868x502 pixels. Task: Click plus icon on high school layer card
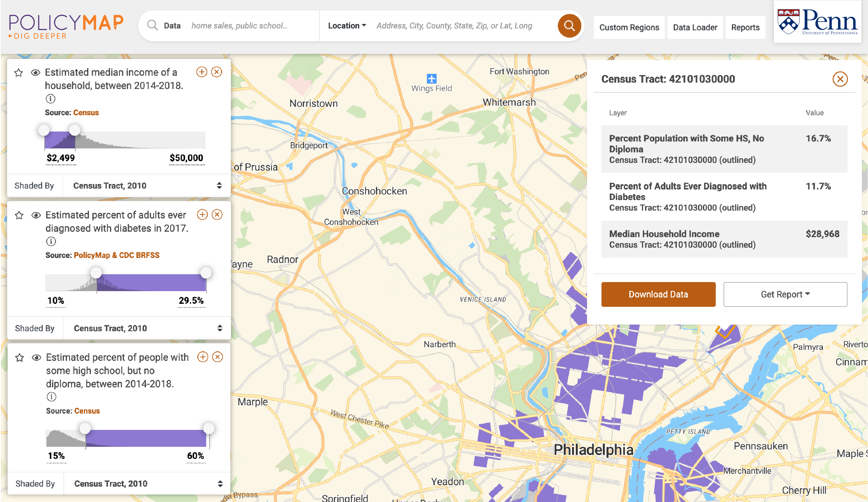point(203,357)
